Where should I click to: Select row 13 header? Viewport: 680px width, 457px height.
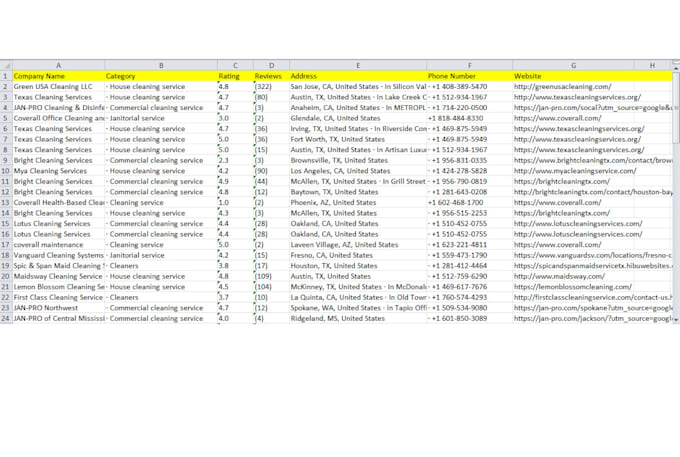[6, 202]
